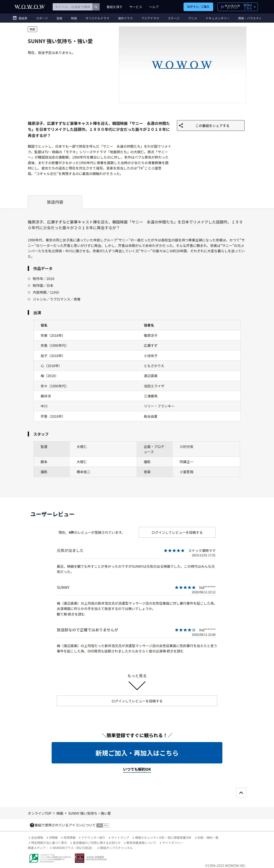Image resolution: width=274 pixels, height=868 pixels.
Task: Open the 番組を探す menu
Action: (114, 7)
